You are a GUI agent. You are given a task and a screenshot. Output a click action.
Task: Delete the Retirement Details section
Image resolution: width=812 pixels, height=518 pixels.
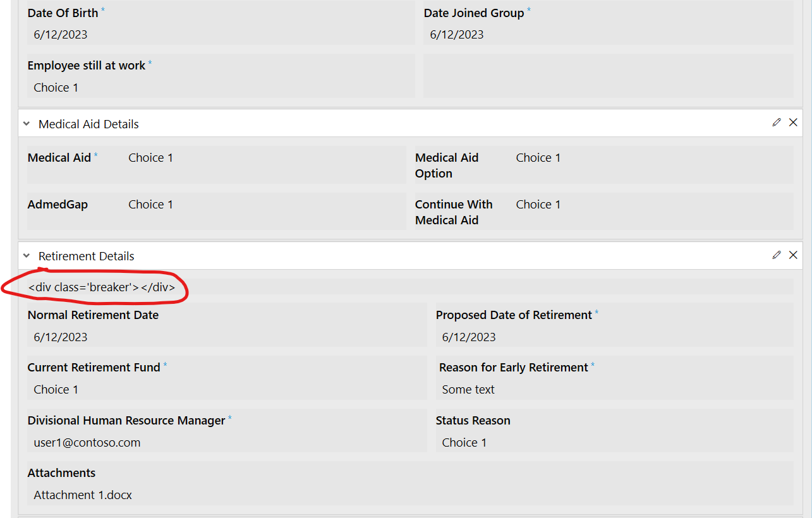click(793, 255)
